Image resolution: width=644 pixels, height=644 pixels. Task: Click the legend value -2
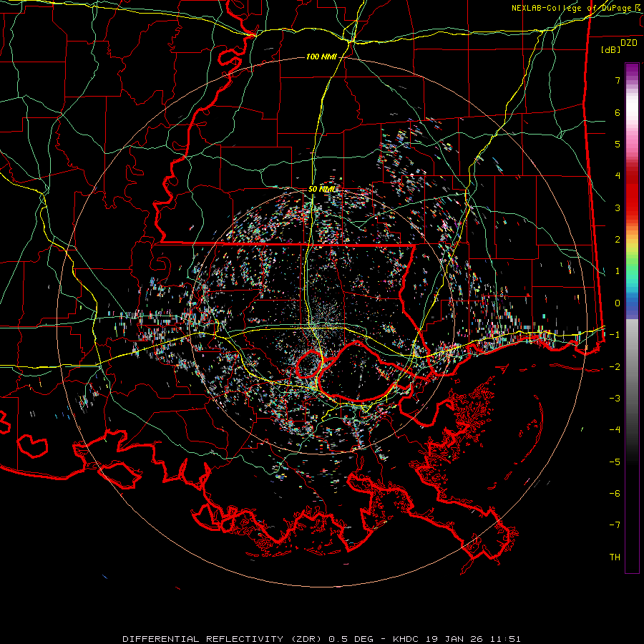(615, 367)
